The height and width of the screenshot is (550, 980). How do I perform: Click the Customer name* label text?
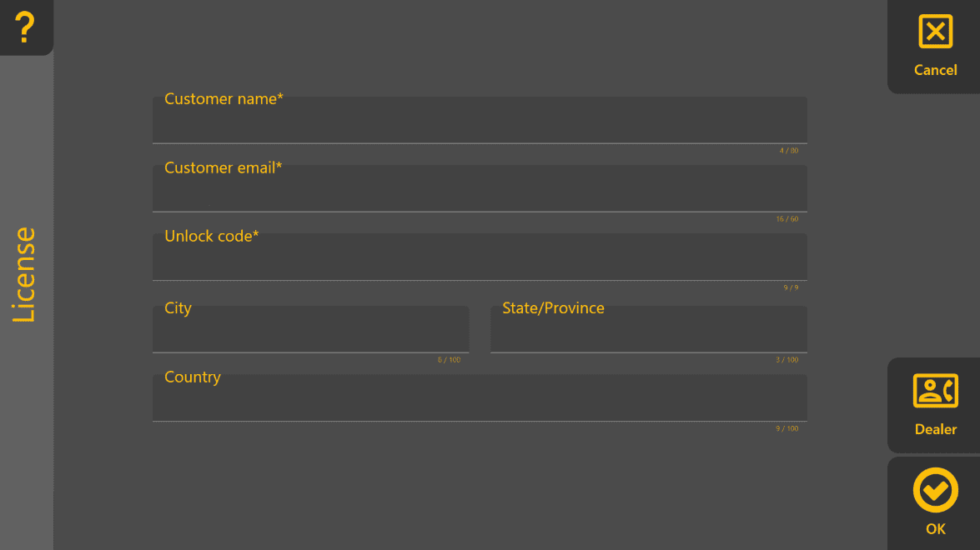click(x=224, y=98)
